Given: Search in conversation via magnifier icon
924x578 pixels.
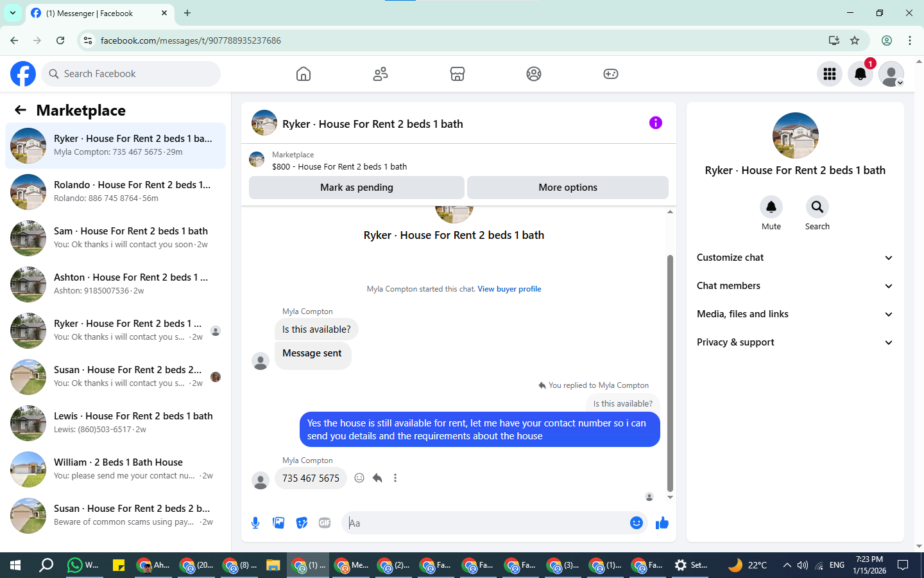Looking at the screenshot, I should pos(817,207).
